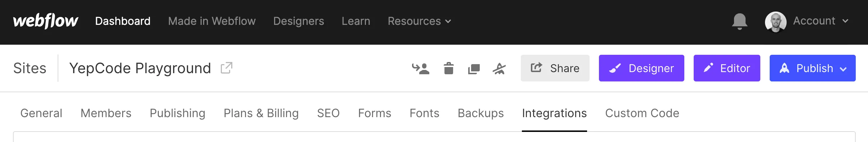Click the Webflow logo

point(45,21)
